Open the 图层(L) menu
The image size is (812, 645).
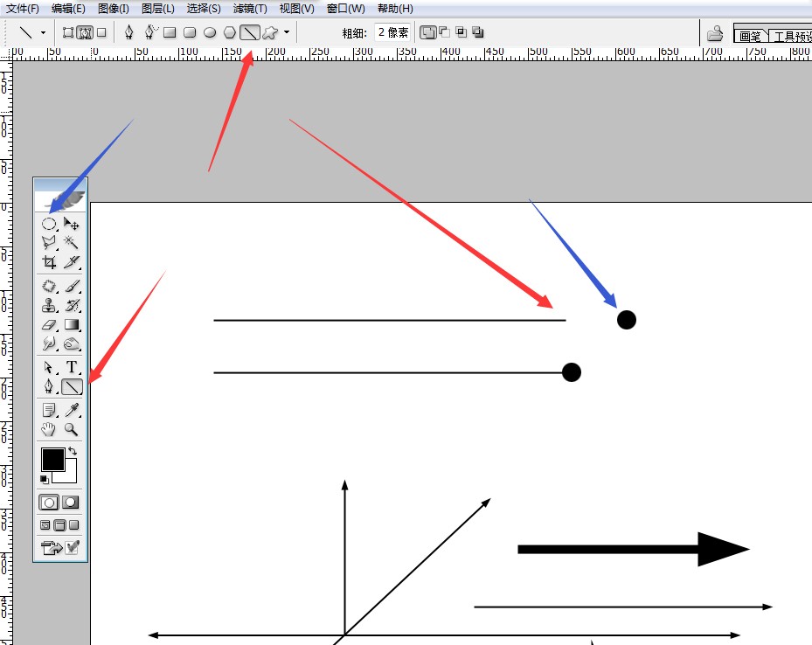(x=158, y=9)
